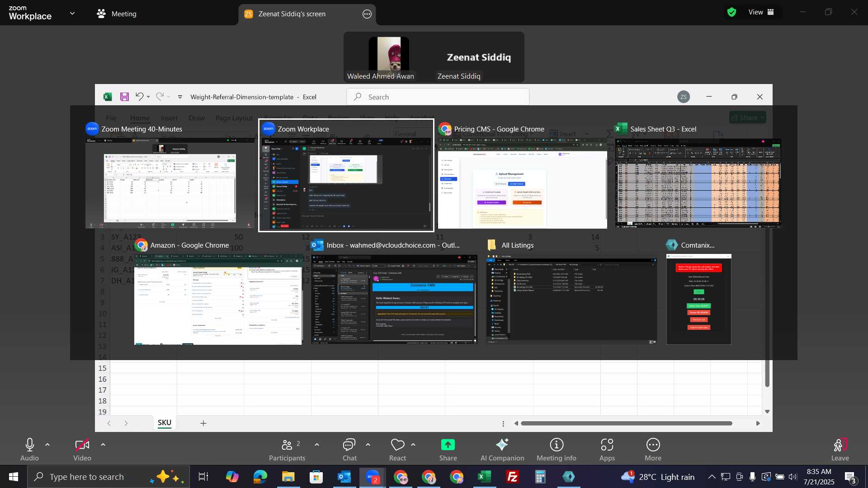Image resolution: width=868 pixels, height=488 pixels.
Task: Click the Excel Search box
Action: click(438, 97)
